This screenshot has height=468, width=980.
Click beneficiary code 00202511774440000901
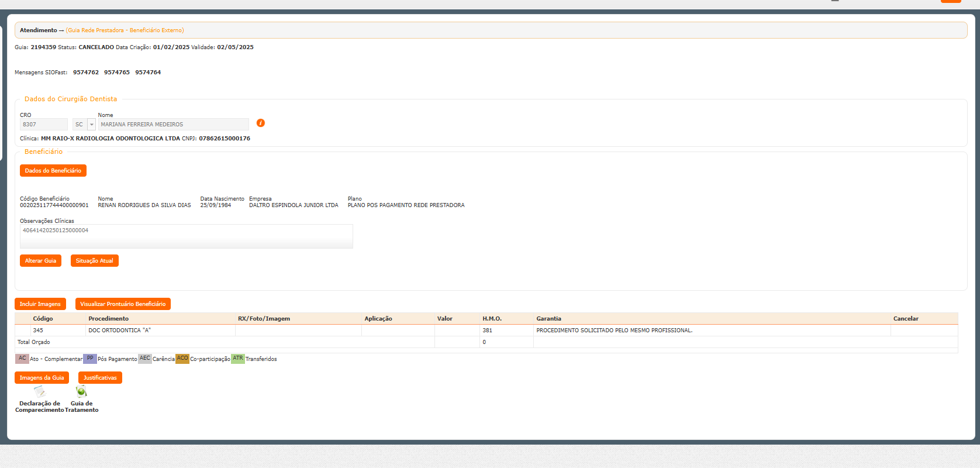coord(54,205)
